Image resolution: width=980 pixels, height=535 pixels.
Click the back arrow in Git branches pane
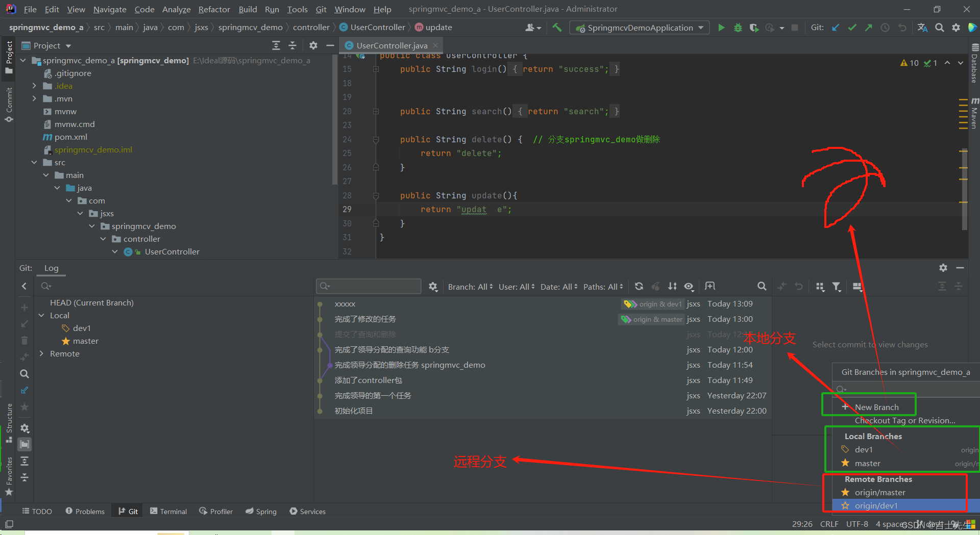(24, 286)
